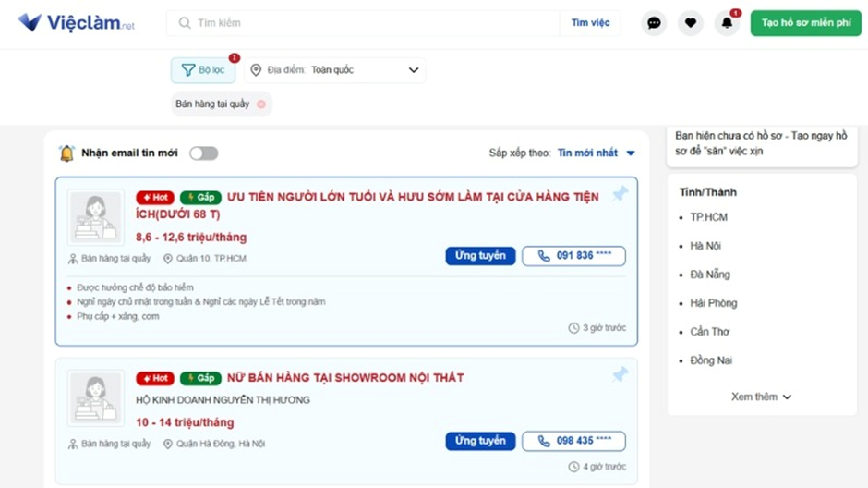This screenshot has width=868, height=488.
Task: Open saved jobs heart icon
Action: pos(690,23)
